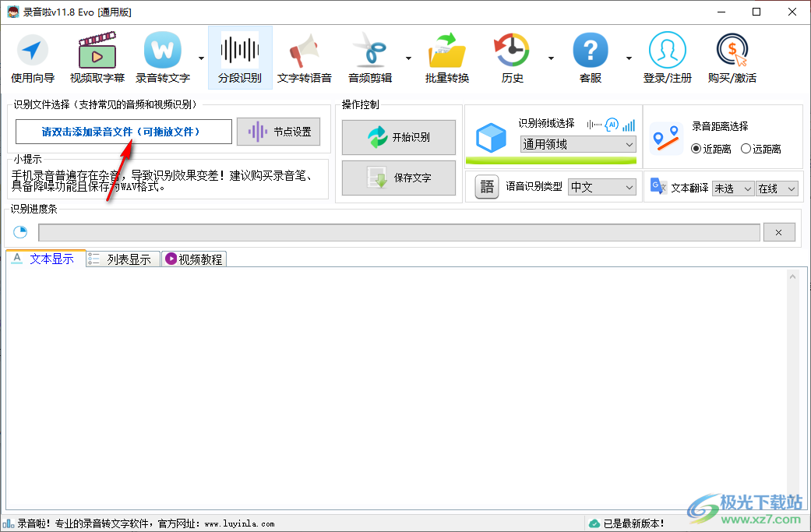811x532 pixels.
Task: Click the progress pie-chart icon
Action: (20, 232)
